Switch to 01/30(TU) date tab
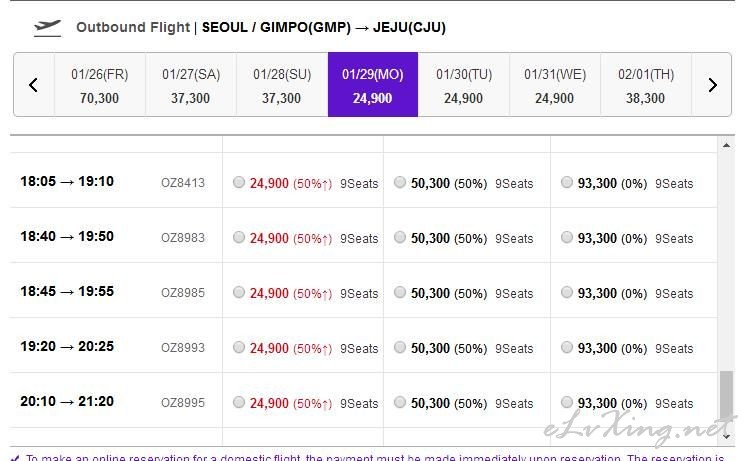Viewport: 748px width, 461px height. 463,85
